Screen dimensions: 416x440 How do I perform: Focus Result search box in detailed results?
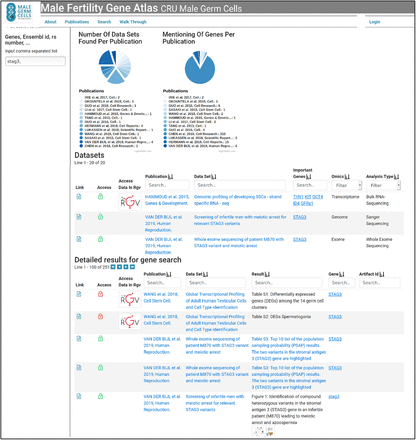click(x=287, y=283)
